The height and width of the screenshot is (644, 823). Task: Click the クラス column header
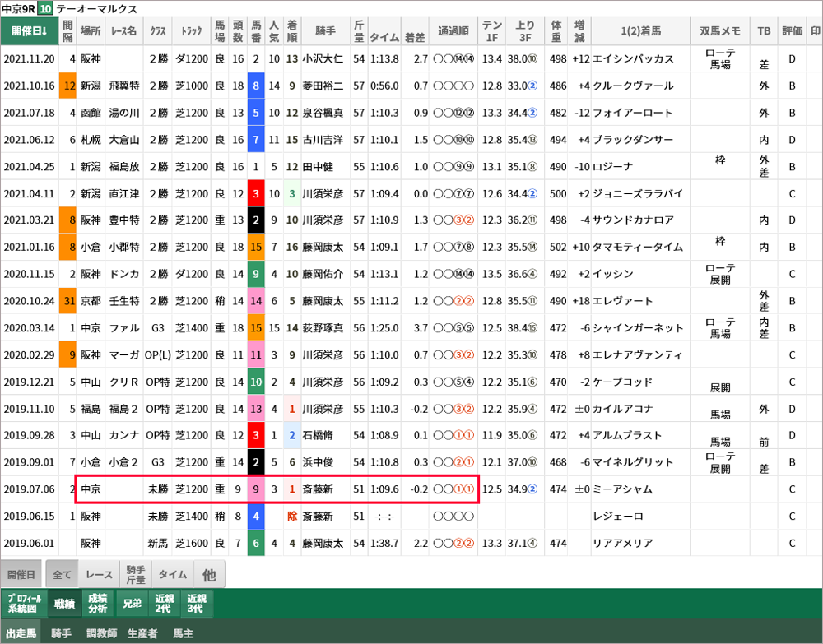[x=157, y=31]
